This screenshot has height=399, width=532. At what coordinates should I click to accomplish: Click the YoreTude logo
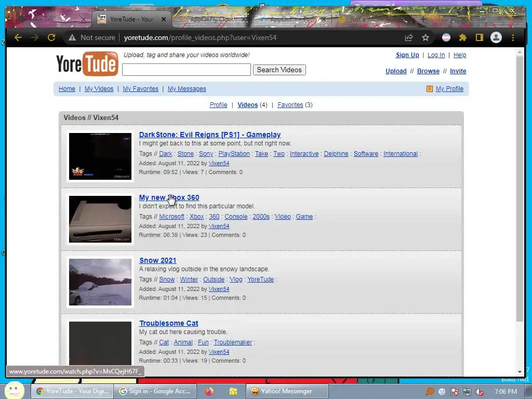(x=87, y=63)
